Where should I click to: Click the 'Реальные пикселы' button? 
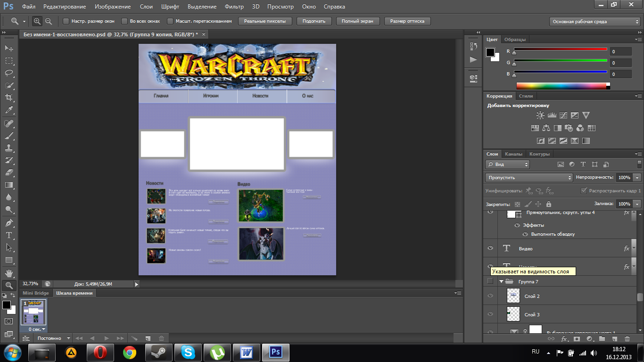[265, 21]
